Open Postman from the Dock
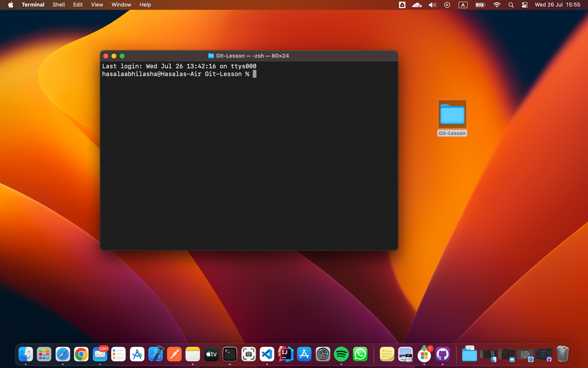This screenshot has width=588, height=368. coord(174,354)
